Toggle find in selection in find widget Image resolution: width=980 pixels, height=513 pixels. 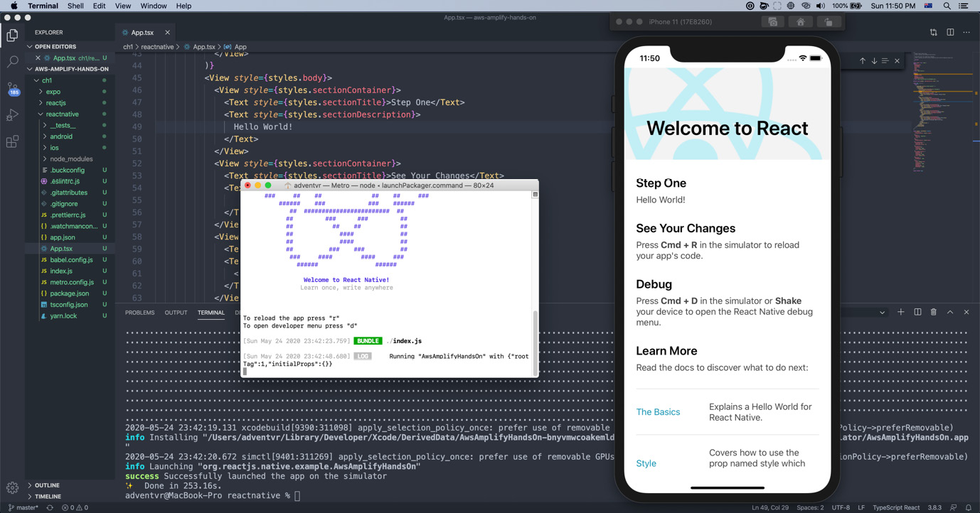tap(885, 61)
